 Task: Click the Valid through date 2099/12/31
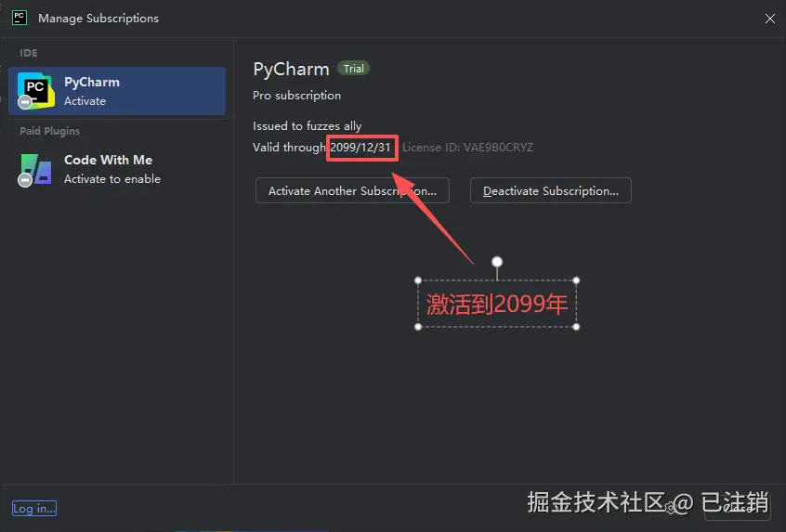point(360,148)
